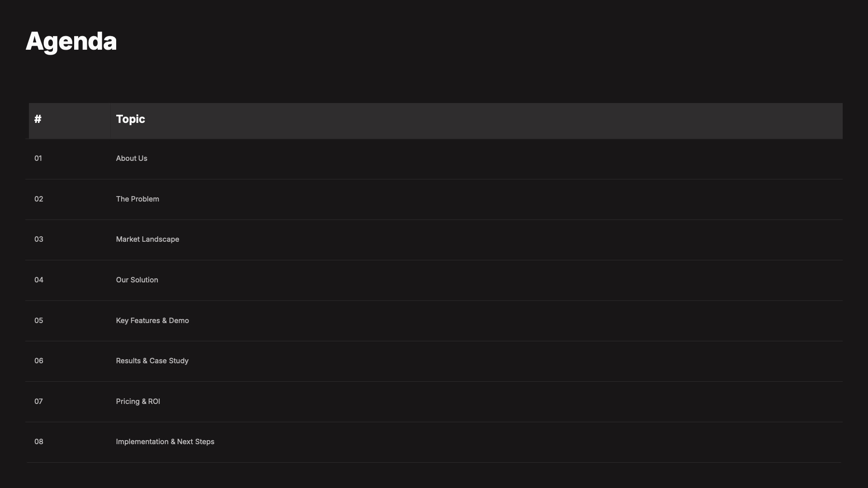868x488 pixels.
Task: Select the Pricing & ROI topic
Action: point(138,402)
